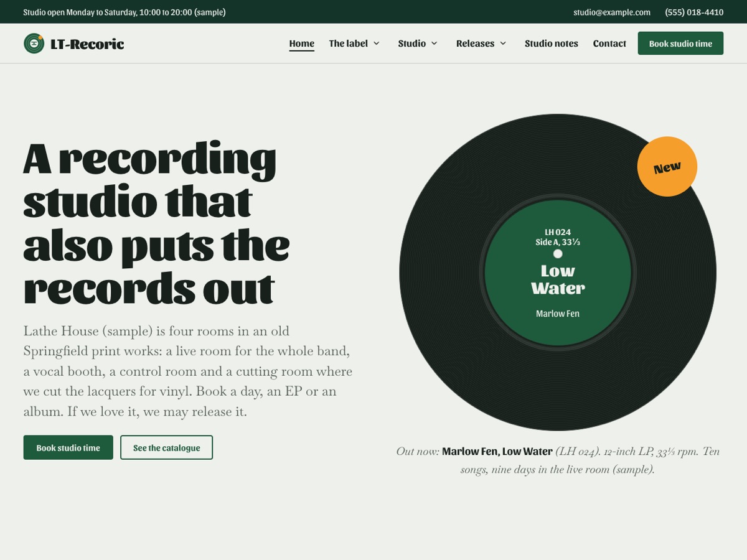Image resolution: width=747 pixels, height=560 pixels.
Task: Click Marlow Fen artist name on record
Action: (558, 314)
